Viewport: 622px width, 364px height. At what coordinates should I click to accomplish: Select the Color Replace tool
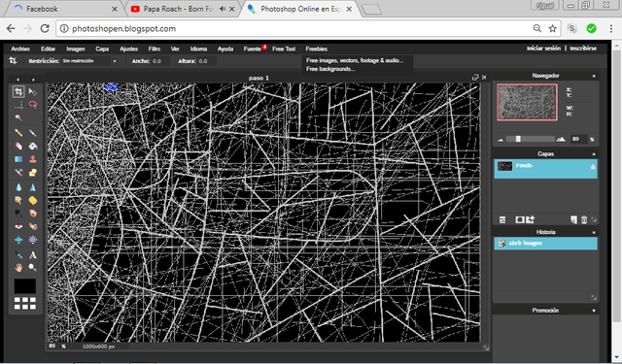[x=18, y=173]
